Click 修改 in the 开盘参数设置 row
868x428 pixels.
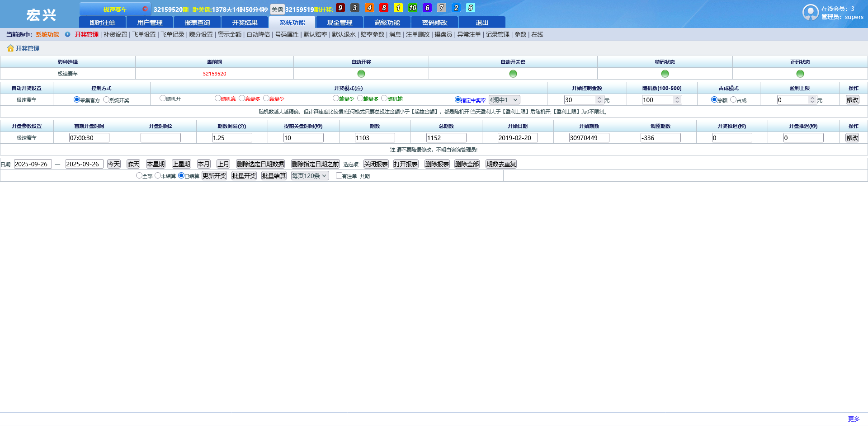tap(852, 138)
